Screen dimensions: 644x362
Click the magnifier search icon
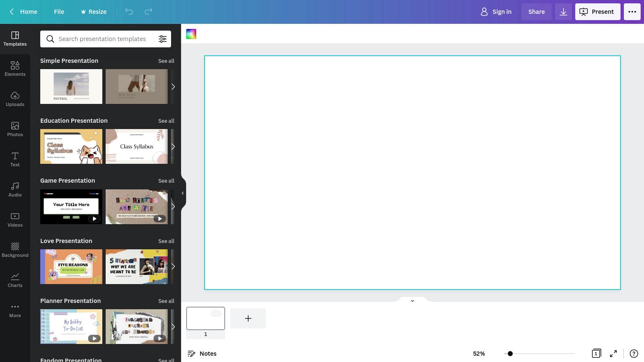coord(50,39)
